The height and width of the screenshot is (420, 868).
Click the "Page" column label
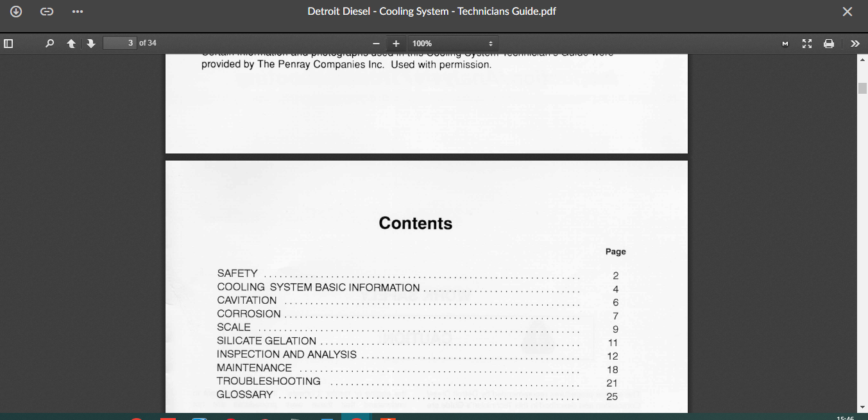point(616,252)
